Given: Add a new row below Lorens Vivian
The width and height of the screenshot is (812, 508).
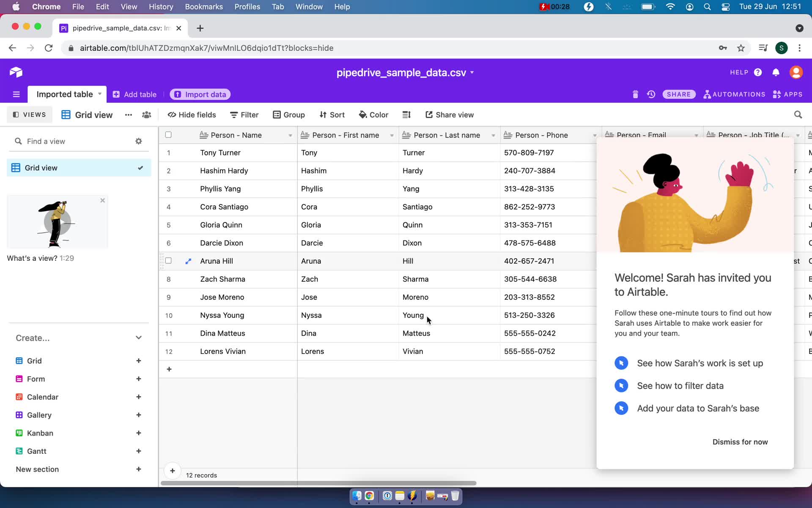Looking at the screenshot, I should coord(169,369).
